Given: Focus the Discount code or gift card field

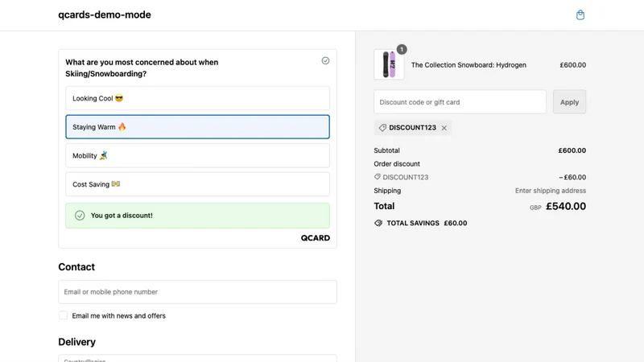Looking at the screenshot, I should (x=460, y=102).
